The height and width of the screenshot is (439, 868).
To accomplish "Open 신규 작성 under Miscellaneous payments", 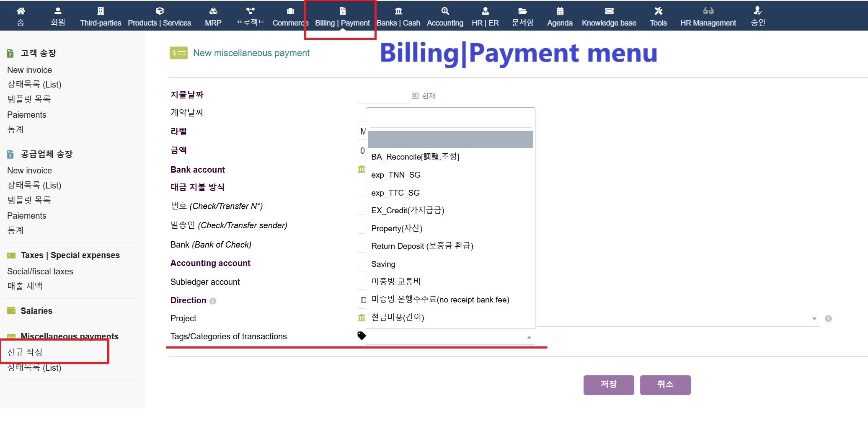I will point(25,352).
